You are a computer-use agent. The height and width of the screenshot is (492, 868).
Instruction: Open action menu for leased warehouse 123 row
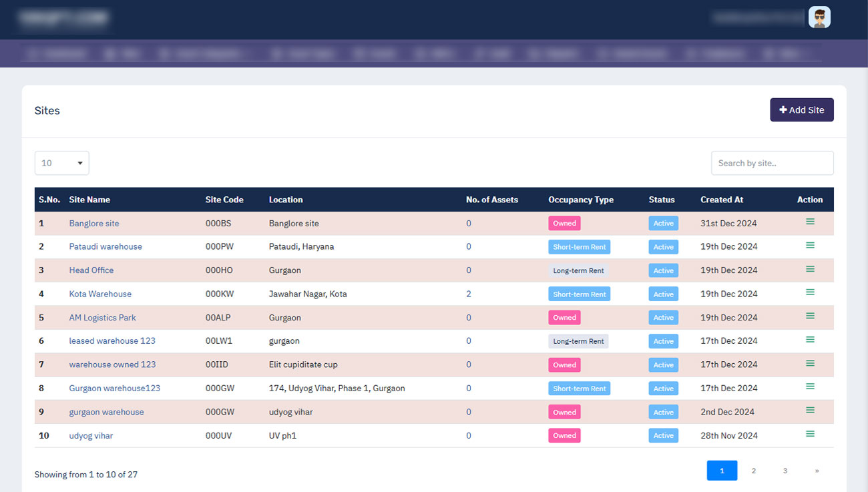click(810, 340)
